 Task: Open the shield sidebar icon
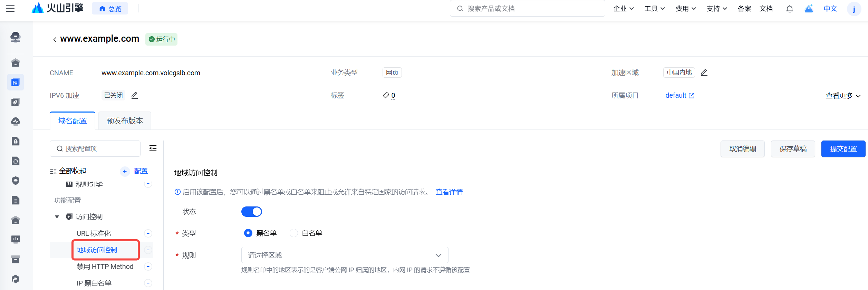tap(16, 181)
